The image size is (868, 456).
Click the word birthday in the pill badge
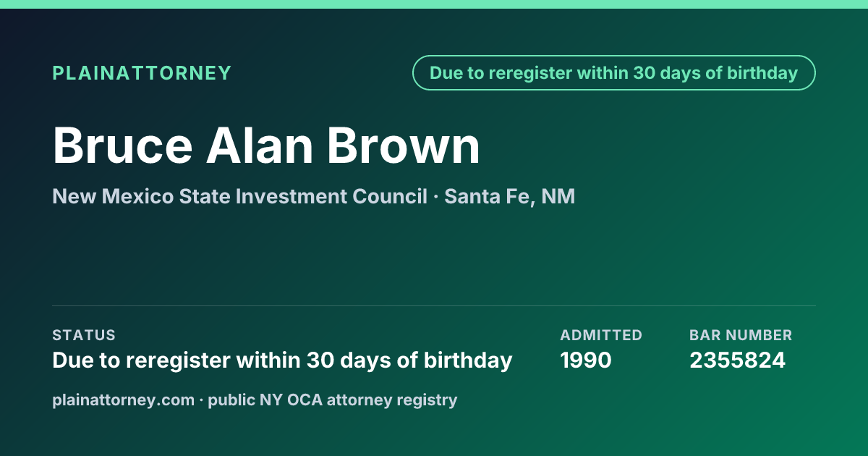(x=762, y=73)
